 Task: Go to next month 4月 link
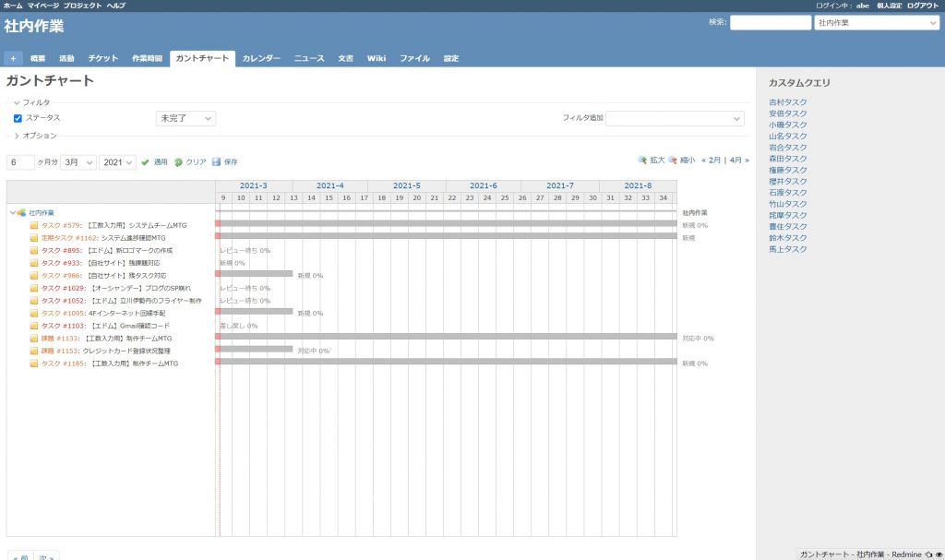click(739, 161)
